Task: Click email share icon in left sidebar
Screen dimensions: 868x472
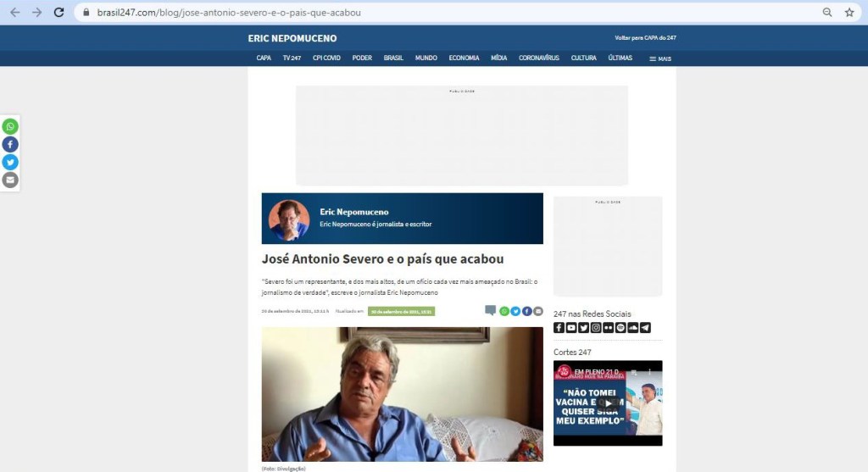Action: coord(10,180)
